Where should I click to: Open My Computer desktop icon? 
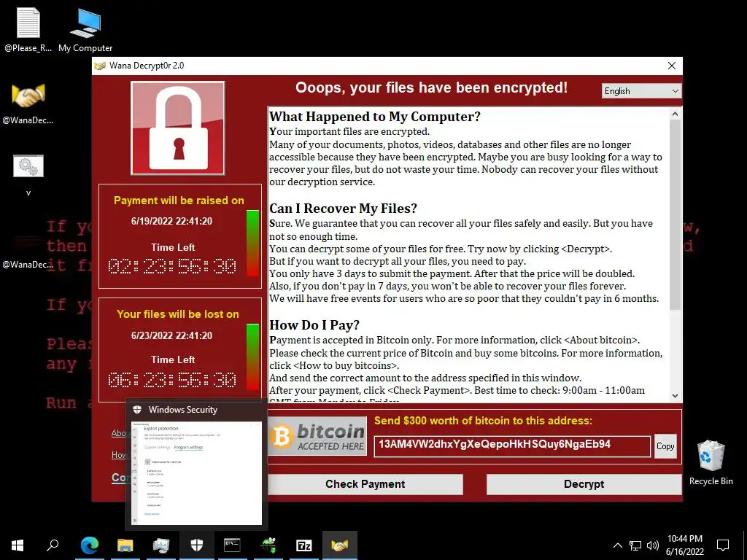tap(85, 30)
